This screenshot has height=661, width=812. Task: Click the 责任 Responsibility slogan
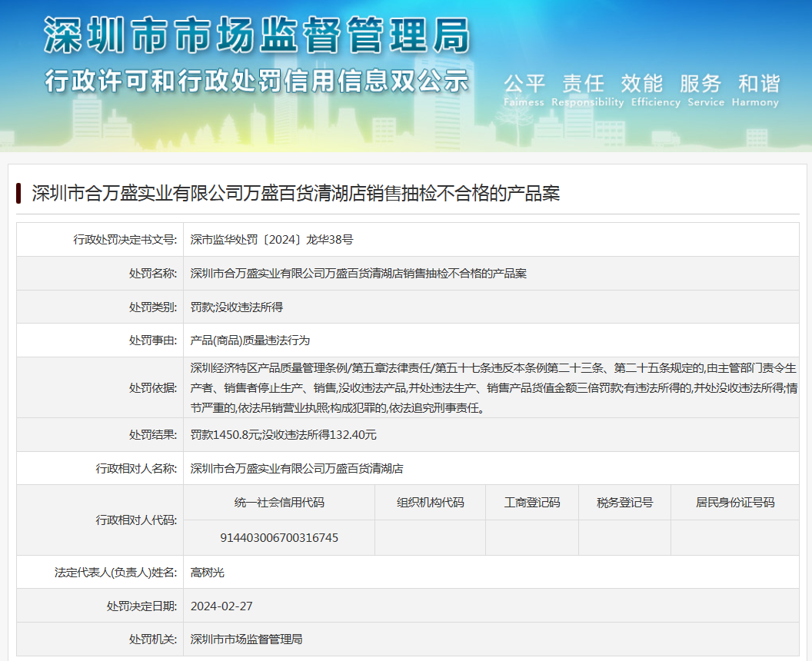(587, 90)
